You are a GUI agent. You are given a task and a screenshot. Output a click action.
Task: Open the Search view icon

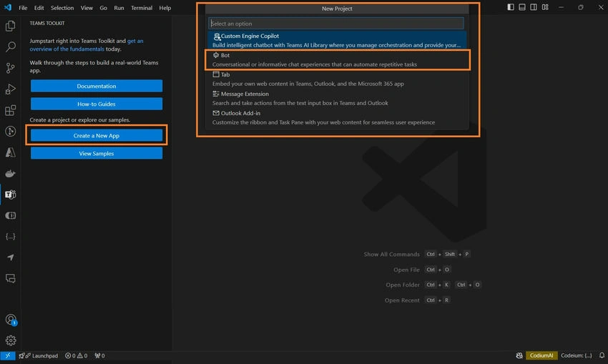(11, 47)
